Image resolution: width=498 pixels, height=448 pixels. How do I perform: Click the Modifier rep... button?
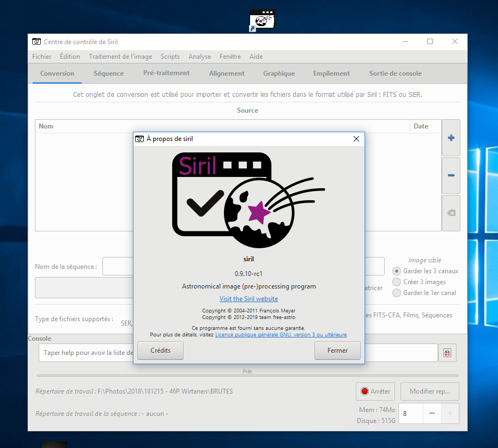430,391
